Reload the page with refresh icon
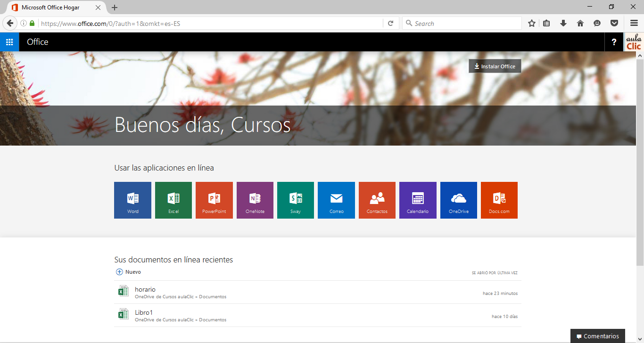Screen dimensions: 644x343 tap(390, 23)
